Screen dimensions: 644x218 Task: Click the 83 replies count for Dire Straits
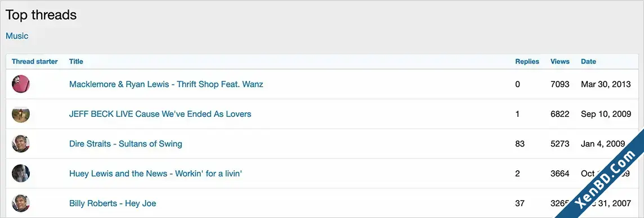tap(520, 144)
